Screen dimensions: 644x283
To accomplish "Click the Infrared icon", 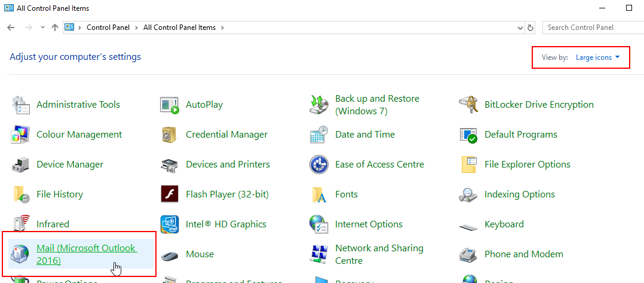I will pyautogui.click(x=20, y=224).
